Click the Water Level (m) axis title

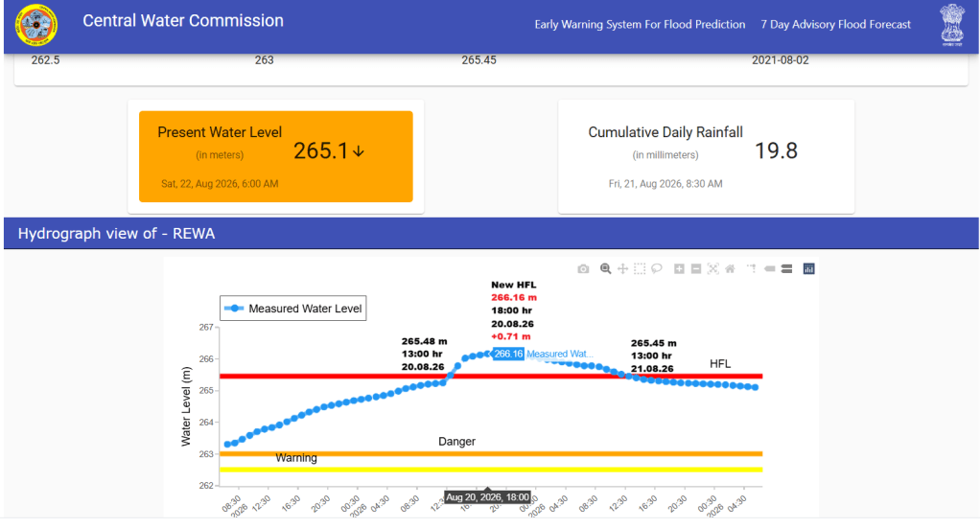coord(186,406)
